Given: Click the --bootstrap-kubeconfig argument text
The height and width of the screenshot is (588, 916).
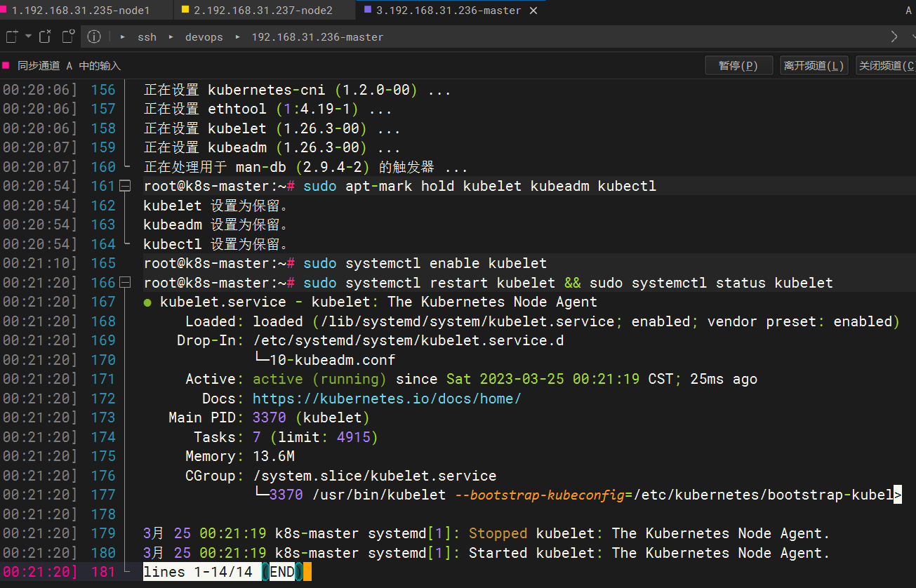Looking at the screenshot, I should (x=539, y=495).
